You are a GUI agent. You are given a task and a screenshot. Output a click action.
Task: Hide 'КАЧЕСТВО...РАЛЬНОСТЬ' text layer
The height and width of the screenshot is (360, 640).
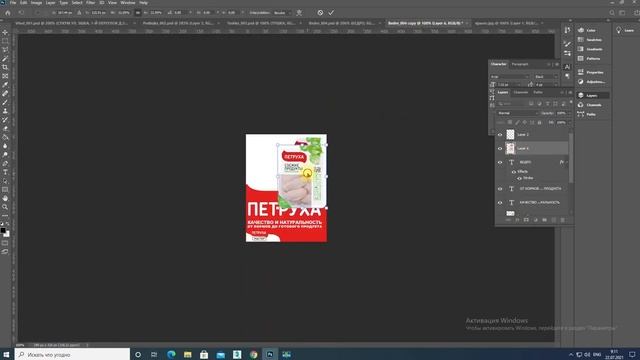click(500, 202)
